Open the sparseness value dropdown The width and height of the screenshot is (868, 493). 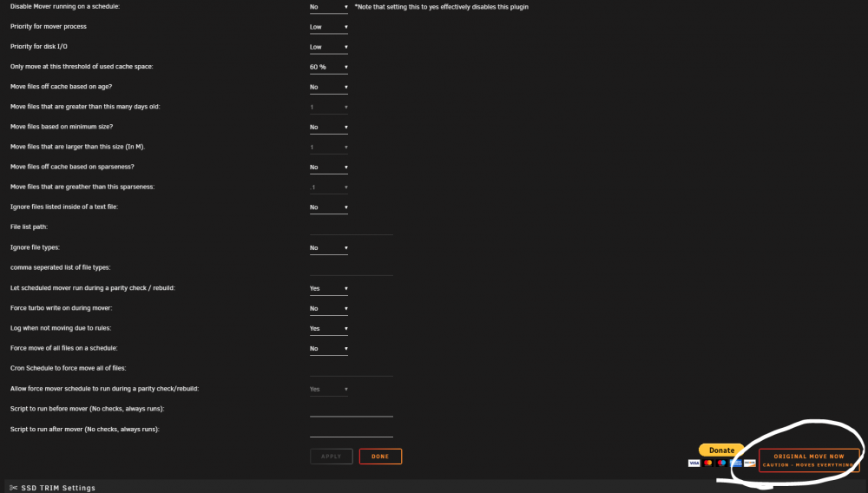point(329,187)
